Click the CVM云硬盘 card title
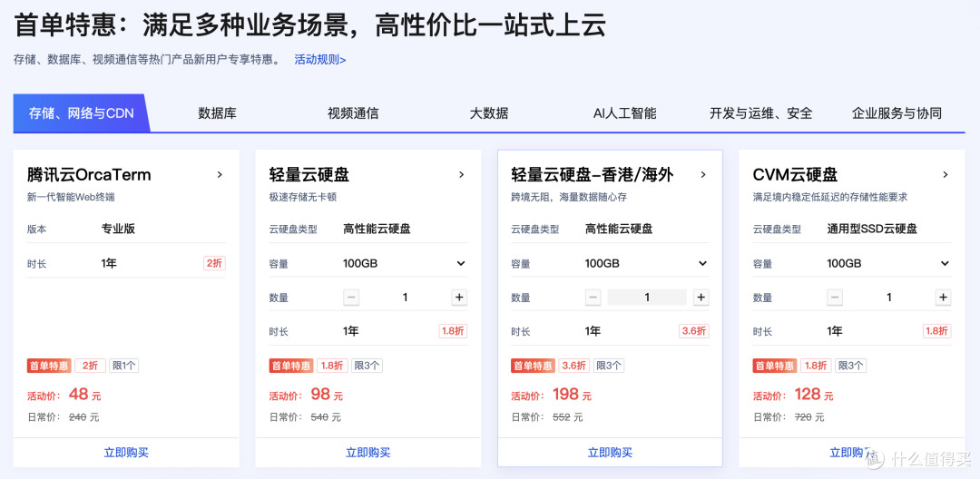980x479 pixels. 795,175
